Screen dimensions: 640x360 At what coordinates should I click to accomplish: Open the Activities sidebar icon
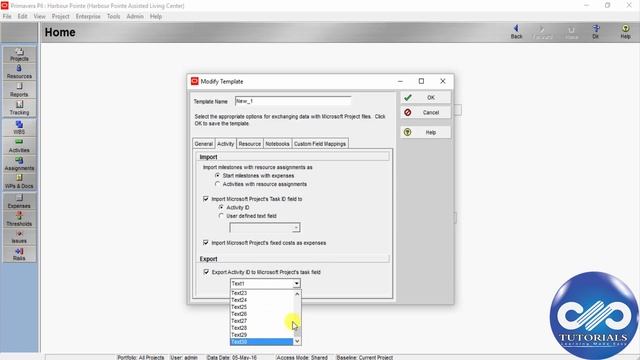point(19,146)
